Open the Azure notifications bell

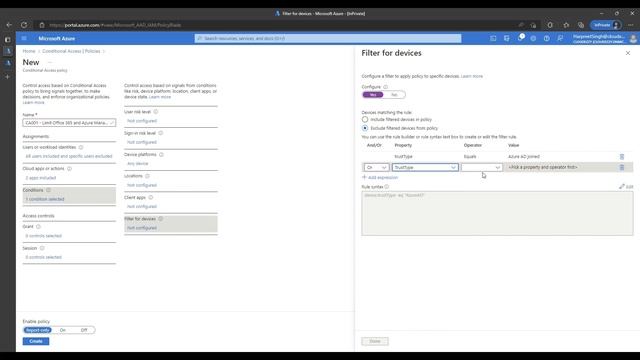tap(520, 38)
